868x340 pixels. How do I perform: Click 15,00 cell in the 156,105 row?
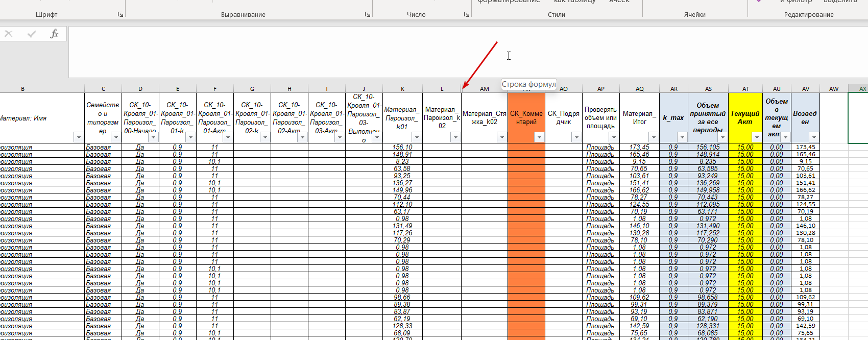(x=745, y=147)
